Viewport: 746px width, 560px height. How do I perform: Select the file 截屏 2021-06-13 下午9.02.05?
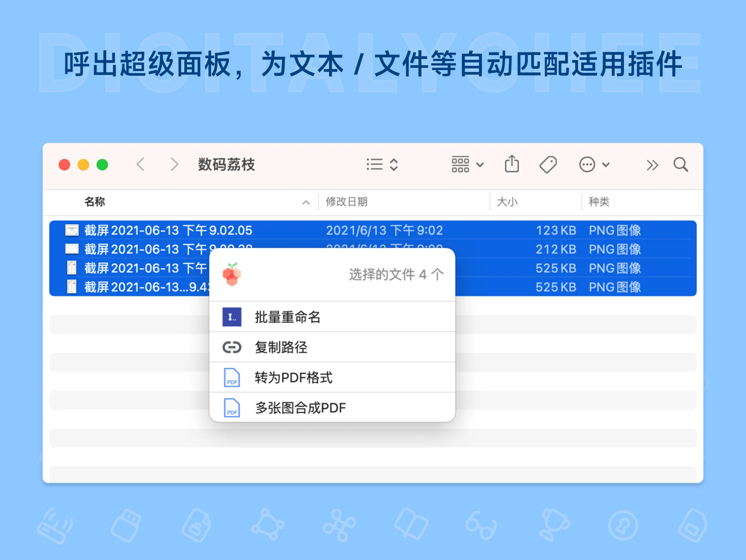167,230
